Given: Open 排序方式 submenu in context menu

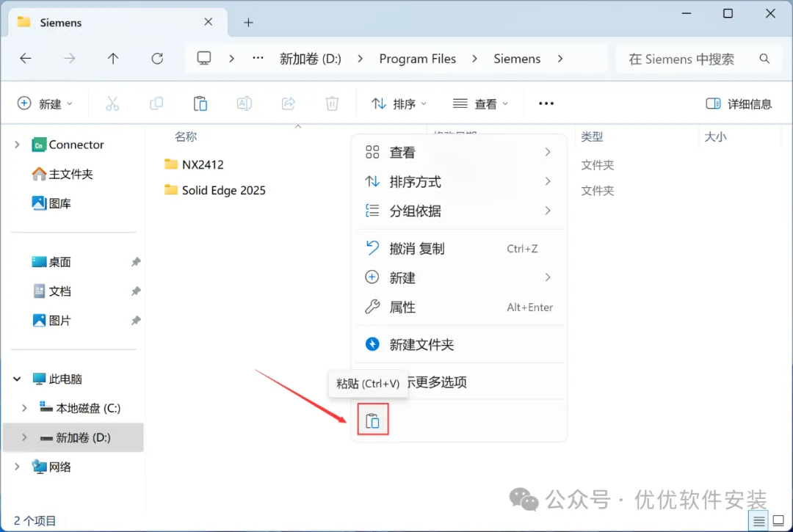Looking at the screenshot, I should click(459, 181).
